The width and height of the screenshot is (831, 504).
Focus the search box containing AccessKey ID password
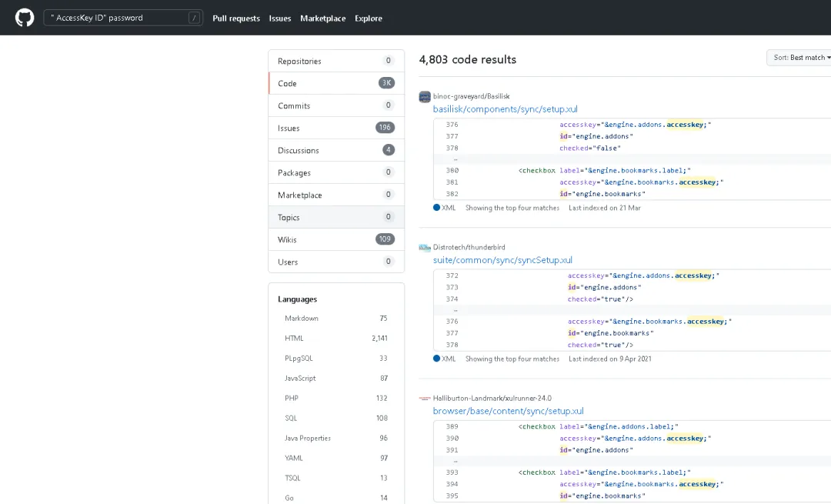pos(123,18)
